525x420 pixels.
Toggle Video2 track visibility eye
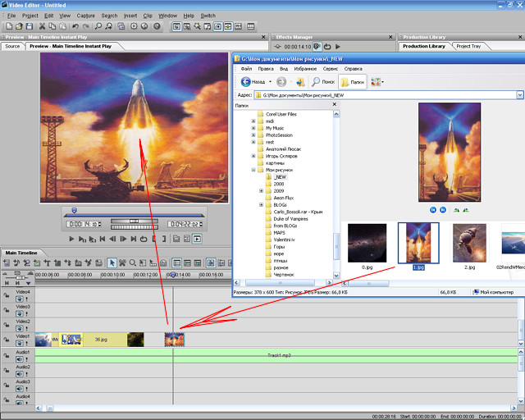(20, 328)
